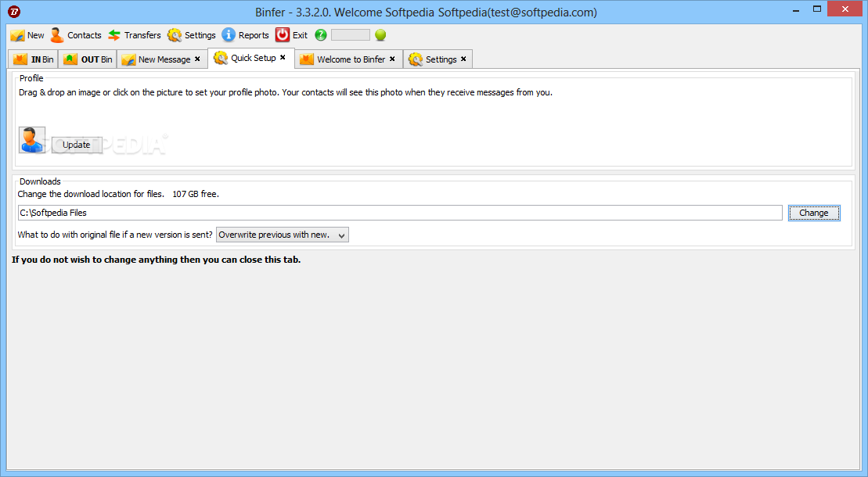This screenshot has width=868, height=477.
Task: Click the Update profile photo button
Action: tap(77, 145)
